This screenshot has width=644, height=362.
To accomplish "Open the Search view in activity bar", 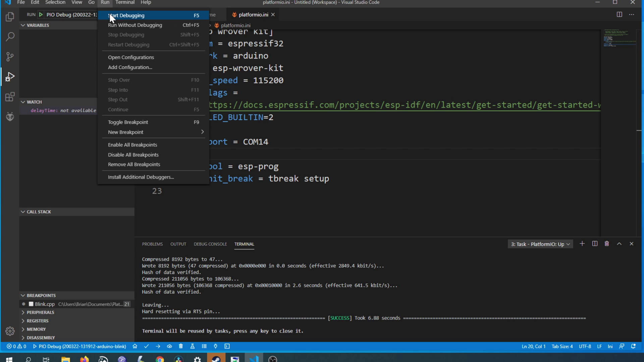I will (x=10, y=37).
